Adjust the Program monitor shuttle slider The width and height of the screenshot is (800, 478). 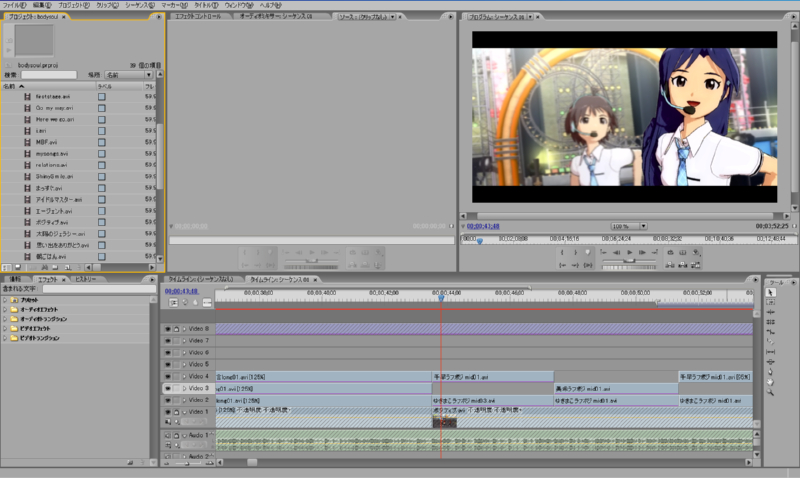click(629, 261)
